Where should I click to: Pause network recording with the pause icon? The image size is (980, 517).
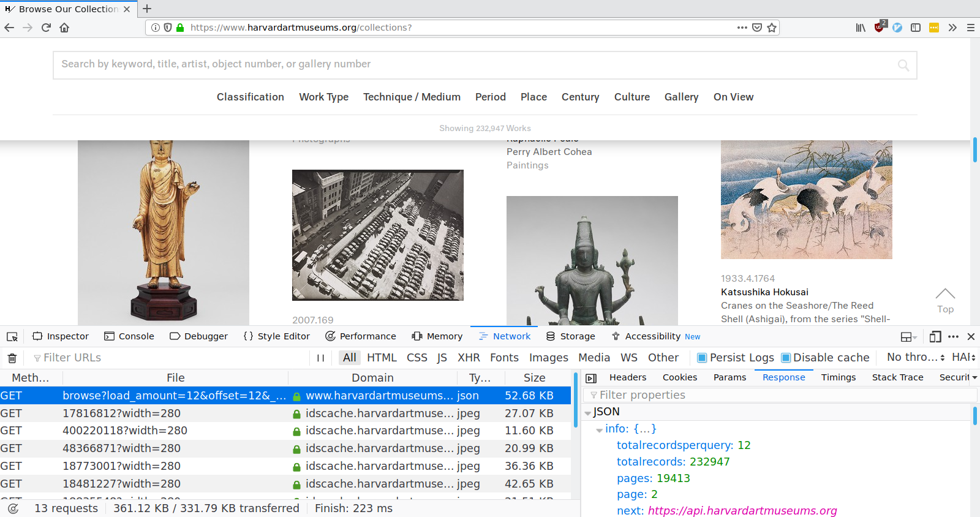pyautogui.click(x=320, y=358)
